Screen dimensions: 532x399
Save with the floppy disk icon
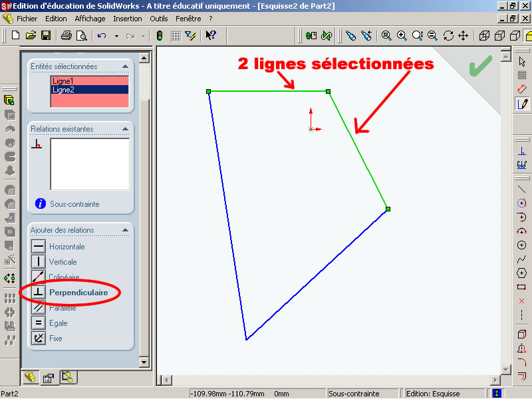pos(46,35)
